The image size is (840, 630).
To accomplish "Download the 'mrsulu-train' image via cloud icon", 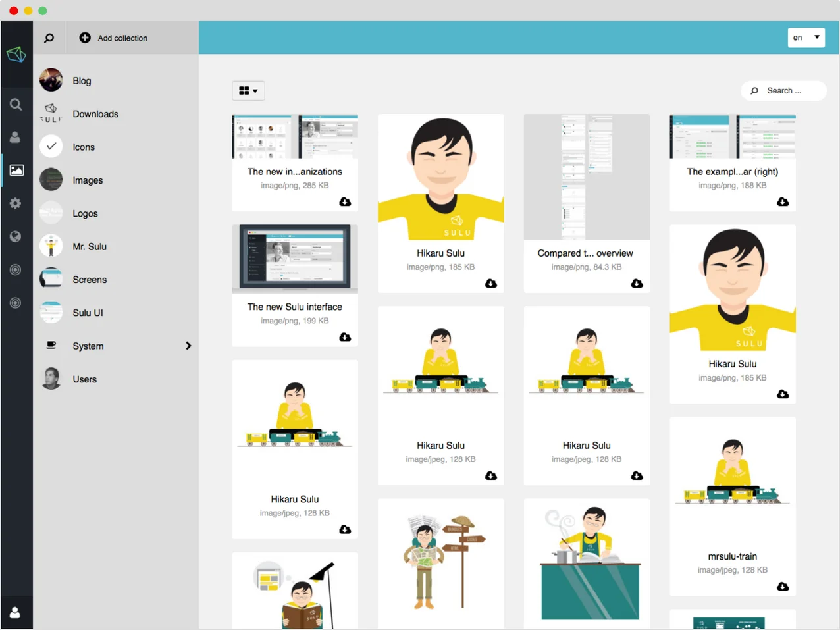I will pyautogui.click(x=783, y=586).
